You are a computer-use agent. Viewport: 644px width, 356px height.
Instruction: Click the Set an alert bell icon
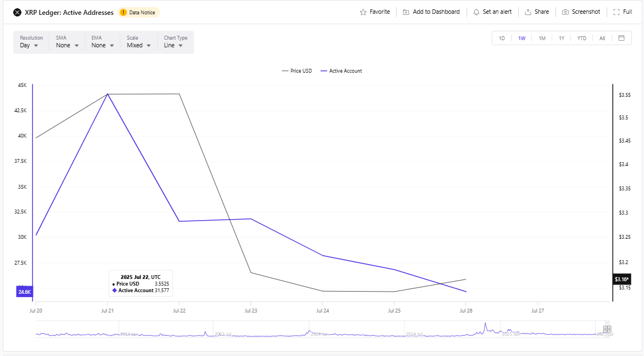(x=476, y=12)
